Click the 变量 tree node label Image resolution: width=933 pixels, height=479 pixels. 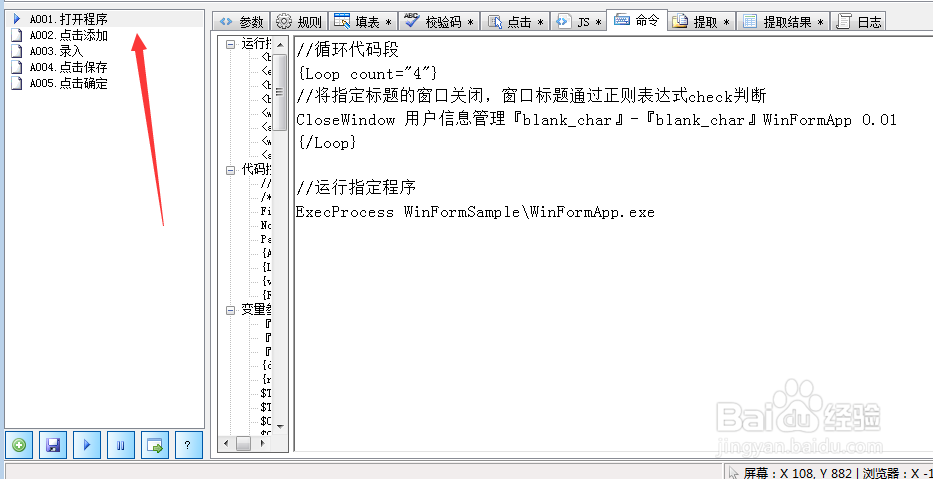click(x=256, y=309)
